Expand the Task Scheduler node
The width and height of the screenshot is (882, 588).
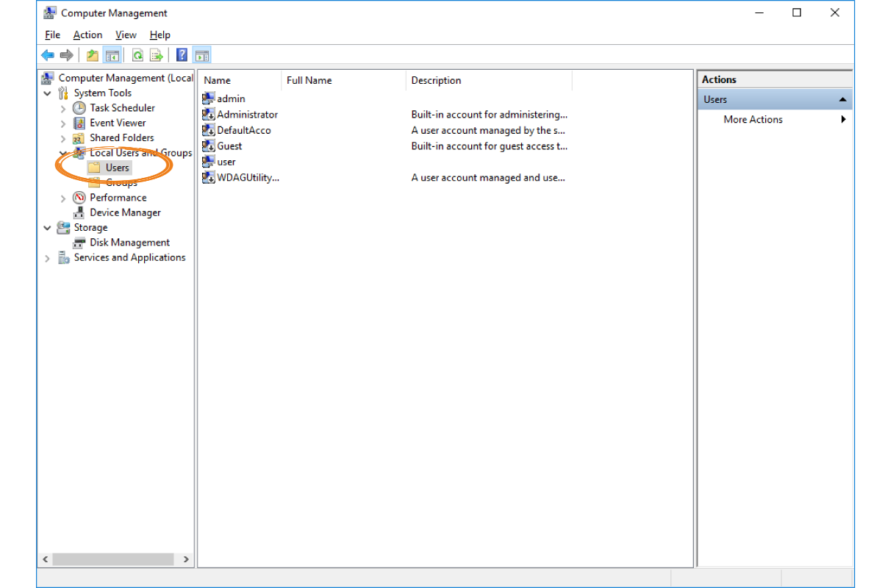coord(63,108)
